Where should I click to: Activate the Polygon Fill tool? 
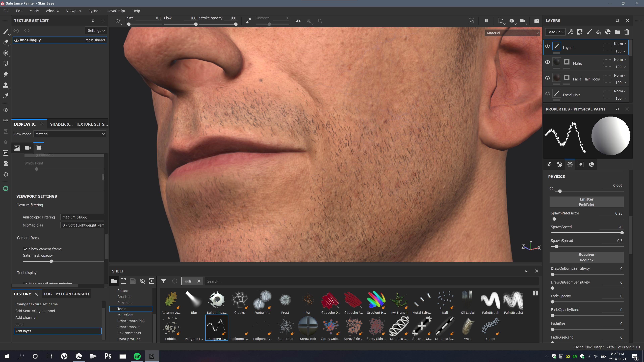point(6,63)
